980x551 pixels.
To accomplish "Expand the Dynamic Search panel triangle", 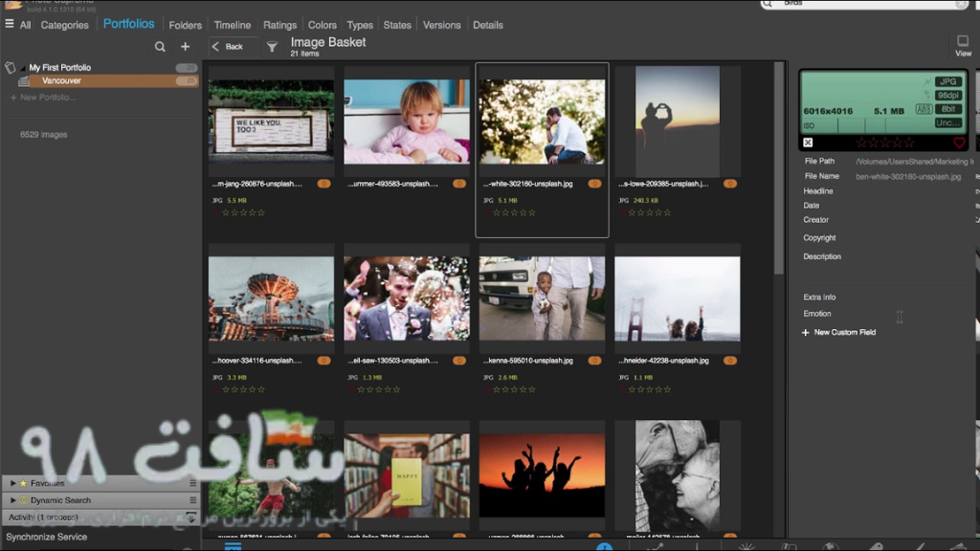I will [x=12, y=499].
